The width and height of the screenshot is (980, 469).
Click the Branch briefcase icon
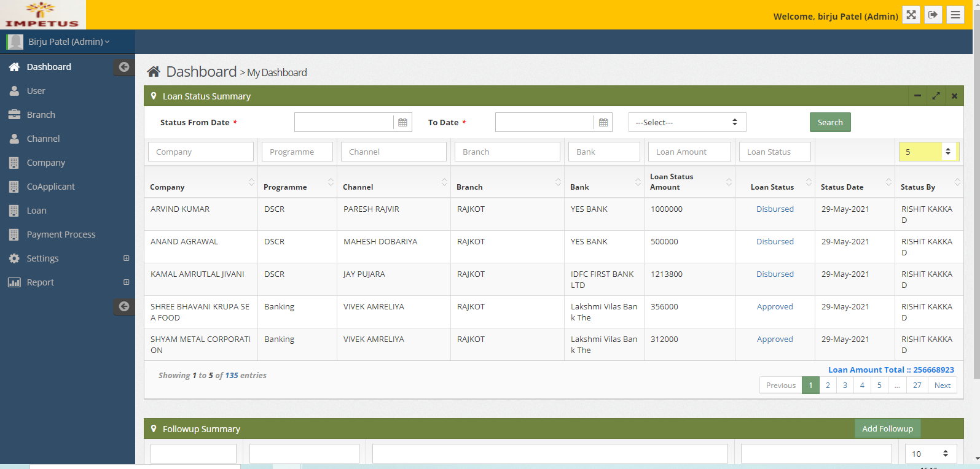click(14, 115)
